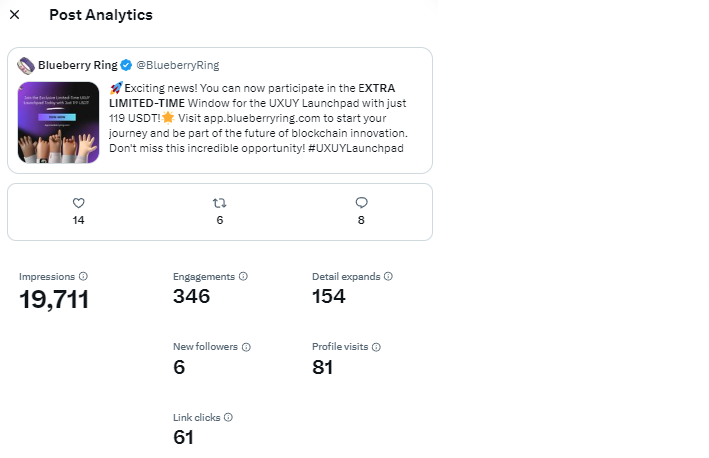Click the 346 engagements value
The width and height of the screenshot is (709, 458).
click(x=192, y=296)
